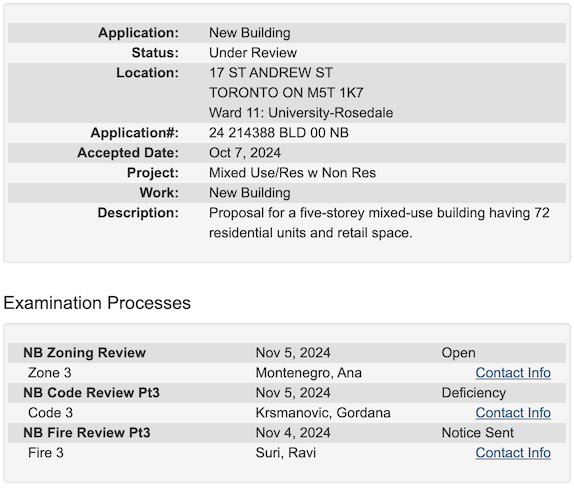
Task: Select the NB Code Review Pt3 heading
Action: point(91,392)
